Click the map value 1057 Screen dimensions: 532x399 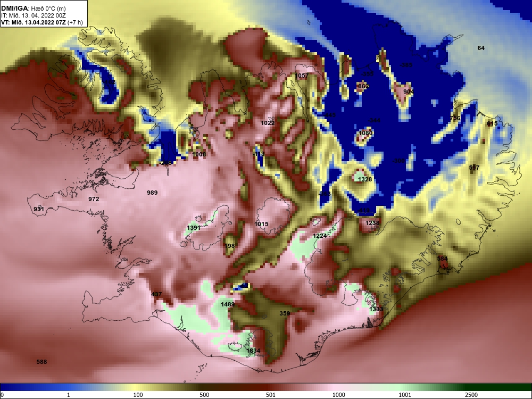302,76
